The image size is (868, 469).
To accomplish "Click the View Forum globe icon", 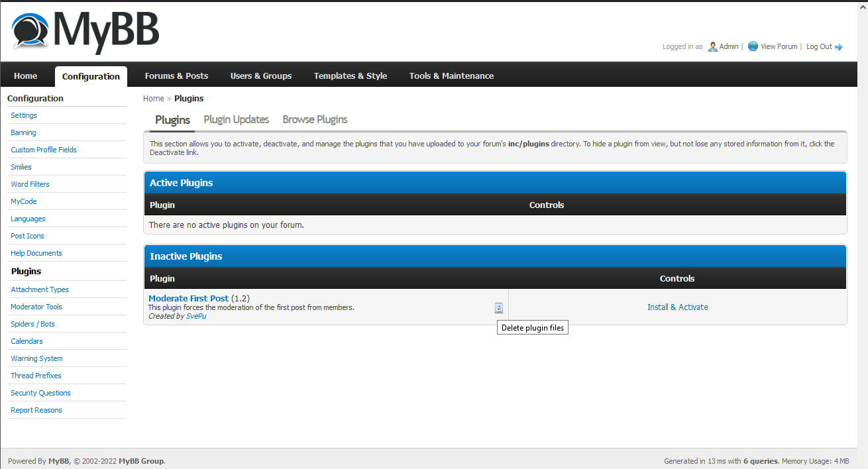I will click(753, 46).
